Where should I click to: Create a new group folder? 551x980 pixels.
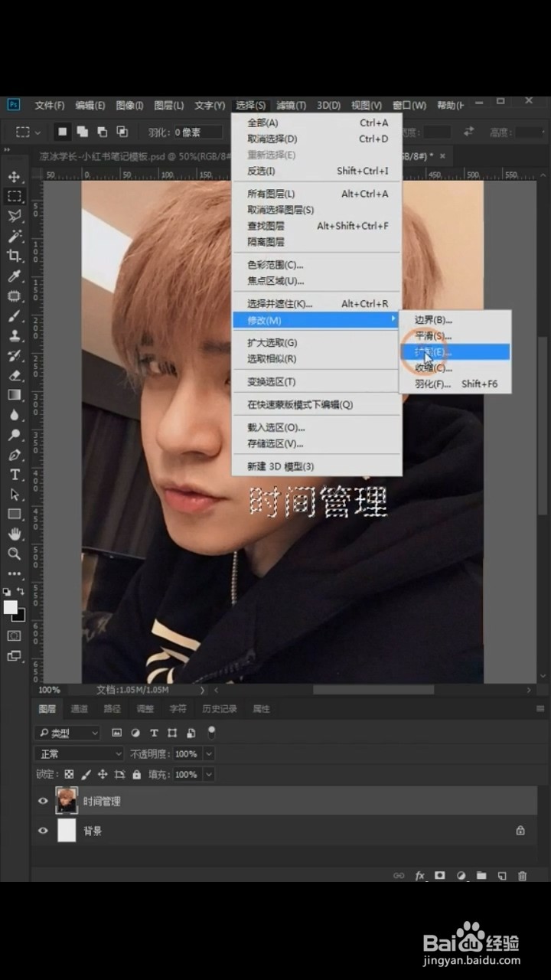pos(481,875)
